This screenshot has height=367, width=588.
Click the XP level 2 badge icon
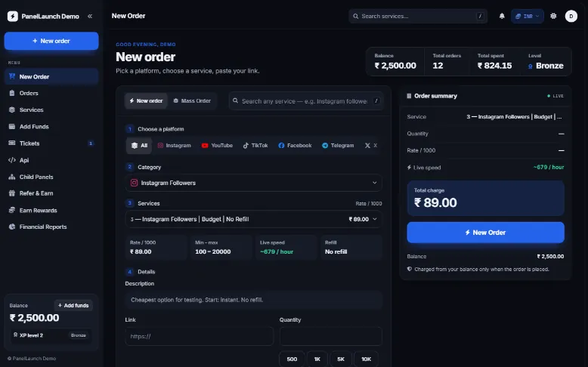(x=15, y=335)
